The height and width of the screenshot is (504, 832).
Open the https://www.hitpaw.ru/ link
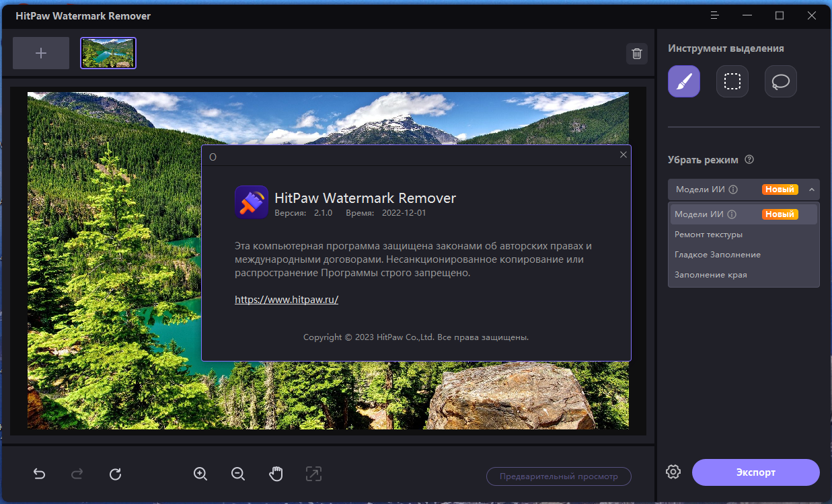tap(287, 300)
